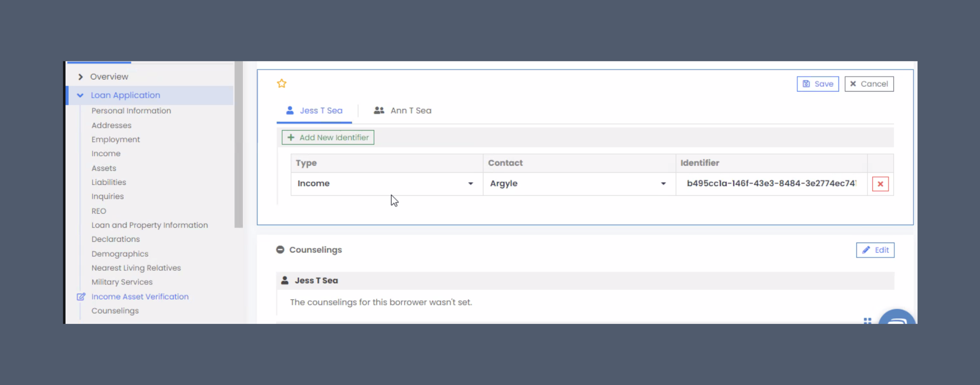Open the Declarations page from sidebar
The width and height of the screenshot is (980, 385).
click(x=115, y=239)
